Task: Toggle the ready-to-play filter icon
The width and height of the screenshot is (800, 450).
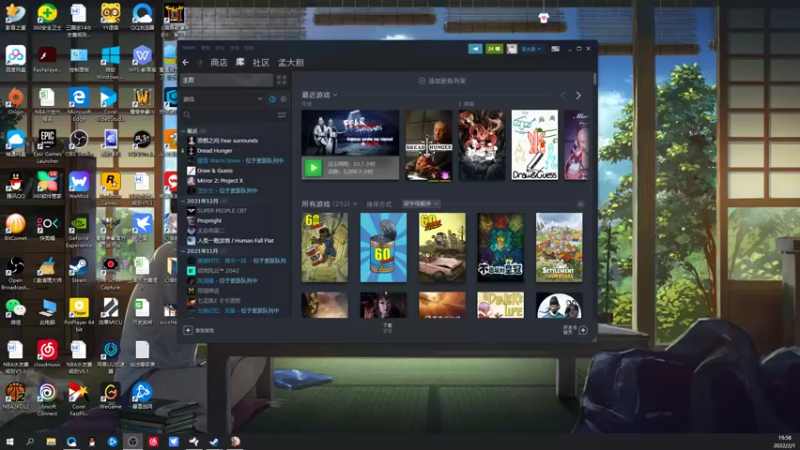Action: tap(284, 99)
